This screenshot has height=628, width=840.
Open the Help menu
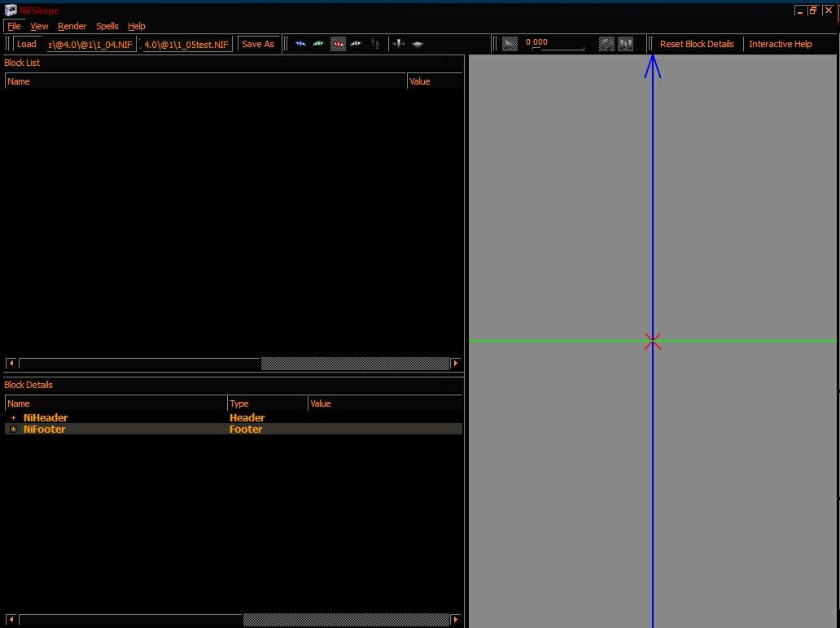click(x=137, y=26)
